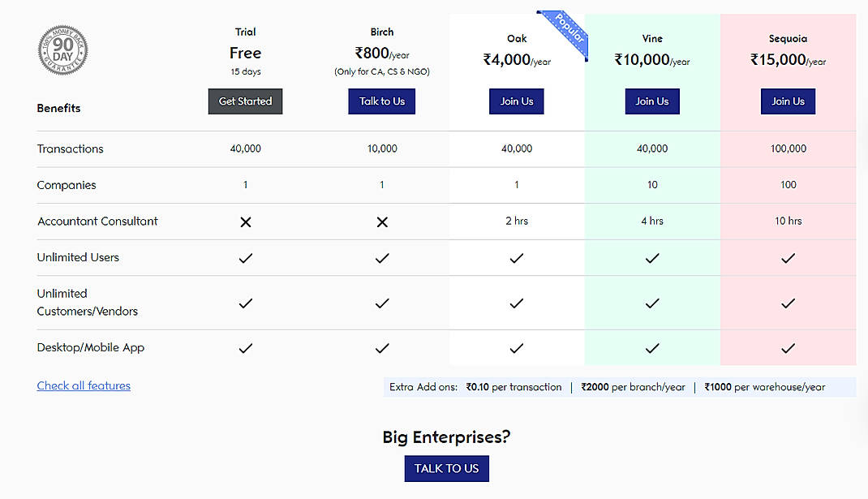Click the 90 Day money-back guarantee badge
The image size is (868, 499).
point(62,50)
